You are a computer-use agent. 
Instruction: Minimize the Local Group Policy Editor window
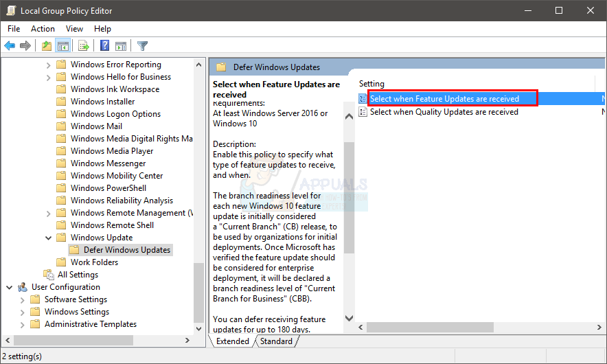pyautogui.click(x=527, y=10)
